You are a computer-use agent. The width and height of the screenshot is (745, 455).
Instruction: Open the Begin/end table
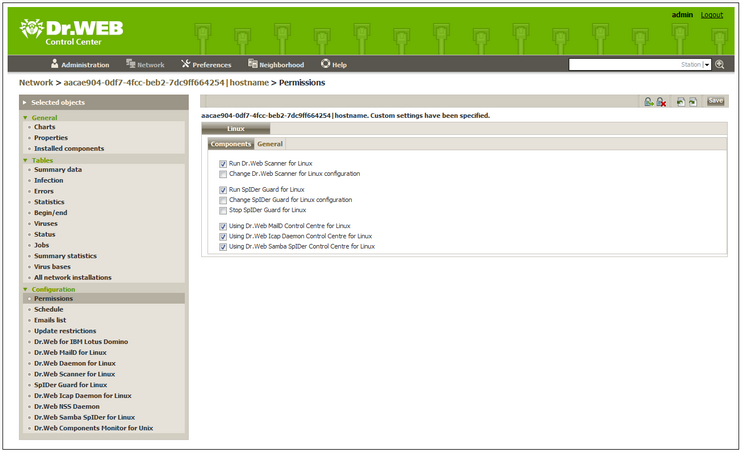(50, 213)
